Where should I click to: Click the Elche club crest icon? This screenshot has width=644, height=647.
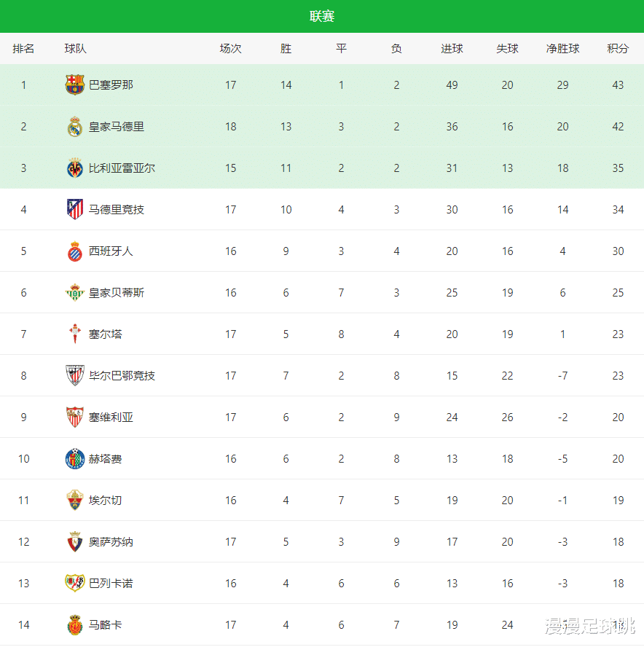75,501
